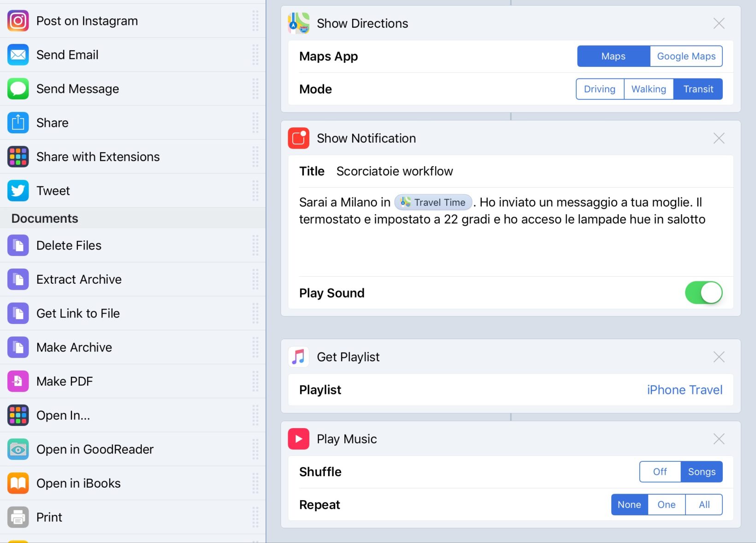The width and height of the screenshot is (756, 543).
Task: Select Share with Extensions action
Action: 98,157
